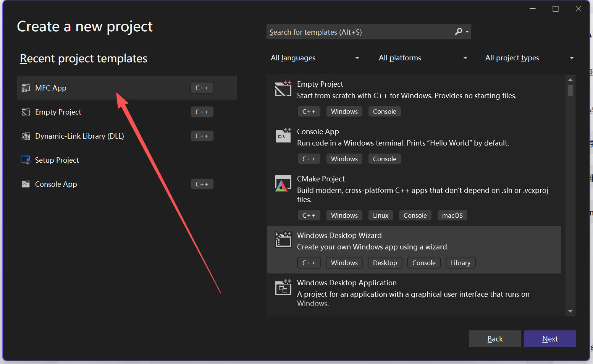
Task: Click the Windows Desktop Application icon
Action: tap(283, 287)
